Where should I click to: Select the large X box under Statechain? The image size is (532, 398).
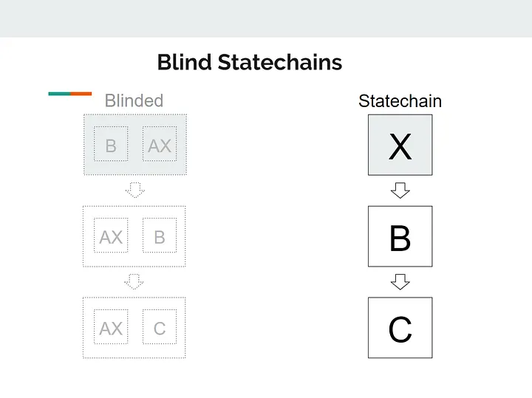pyautogui.click(x=400, y=145)
